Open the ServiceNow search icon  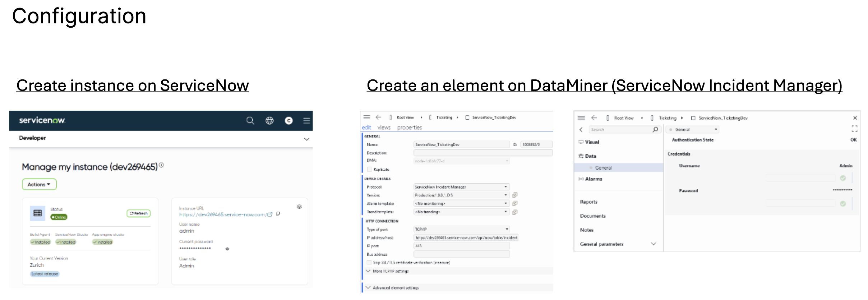pyautogui.click(x=250, y=121)
